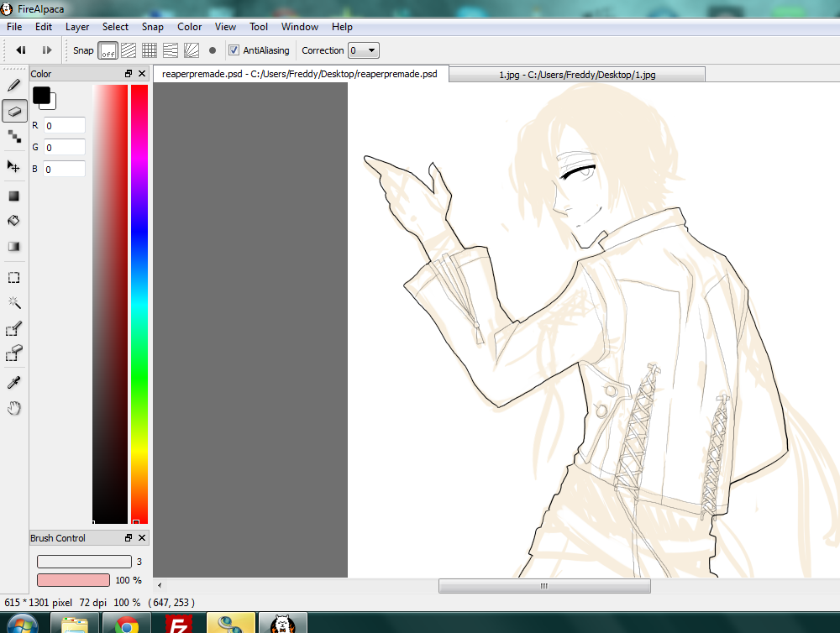Select the Select Pen tool

(x=14, y=328)
